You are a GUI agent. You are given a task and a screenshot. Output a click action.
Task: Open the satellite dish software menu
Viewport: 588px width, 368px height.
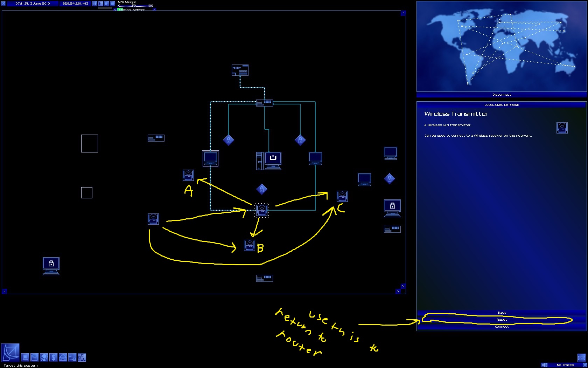[10, 353]
